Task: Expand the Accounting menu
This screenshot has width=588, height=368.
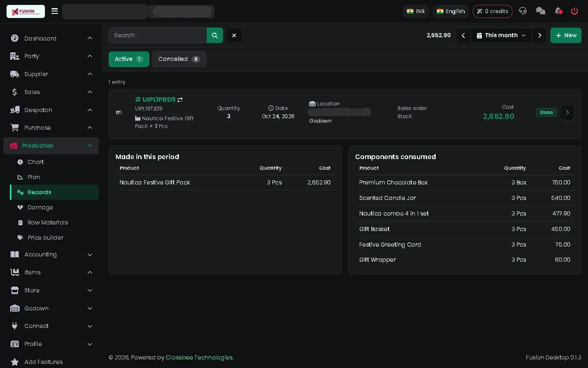Action: 51,254
